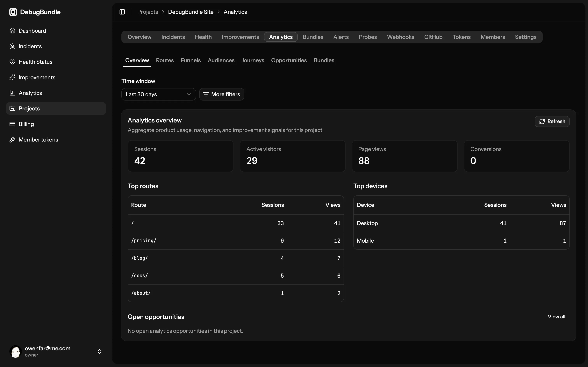The width and height of the screenshot is (588, 367).
Task: Click the Probes tab
Action: pos(368,37)
